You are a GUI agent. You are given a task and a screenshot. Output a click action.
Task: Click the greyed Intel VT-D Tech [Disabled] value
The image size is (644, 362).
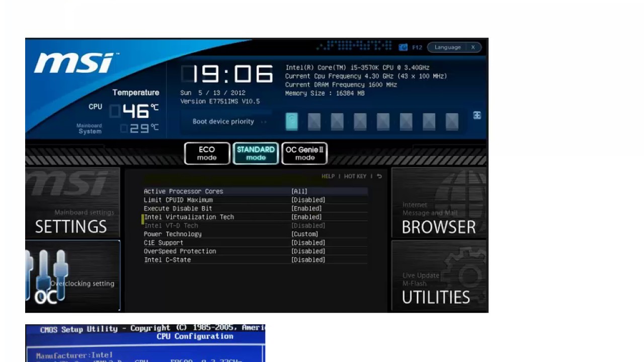[x=308, y=226]
